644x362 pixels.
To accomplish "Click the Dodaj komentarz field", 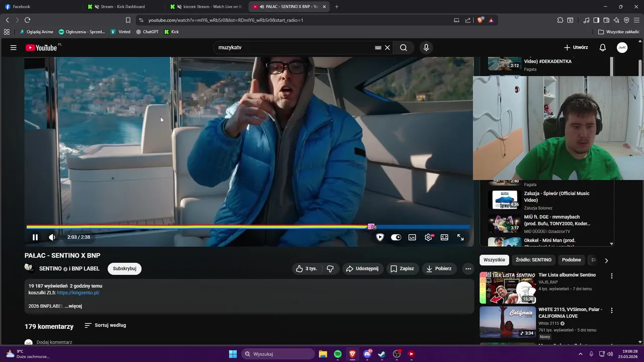I will click(54, 342).
